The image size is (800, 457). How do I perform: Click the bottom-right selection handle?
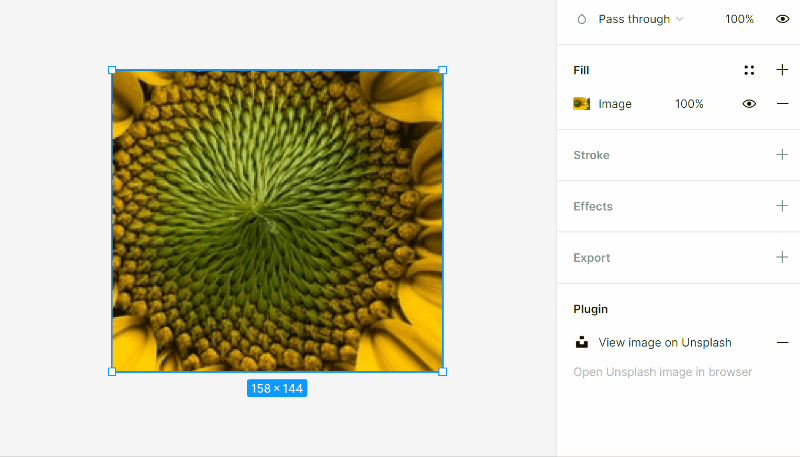(442, 372)
